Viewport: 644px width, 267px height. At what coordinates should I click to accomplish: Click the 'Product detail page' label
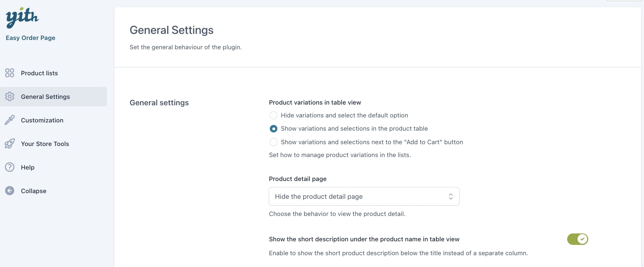(298, 179)
